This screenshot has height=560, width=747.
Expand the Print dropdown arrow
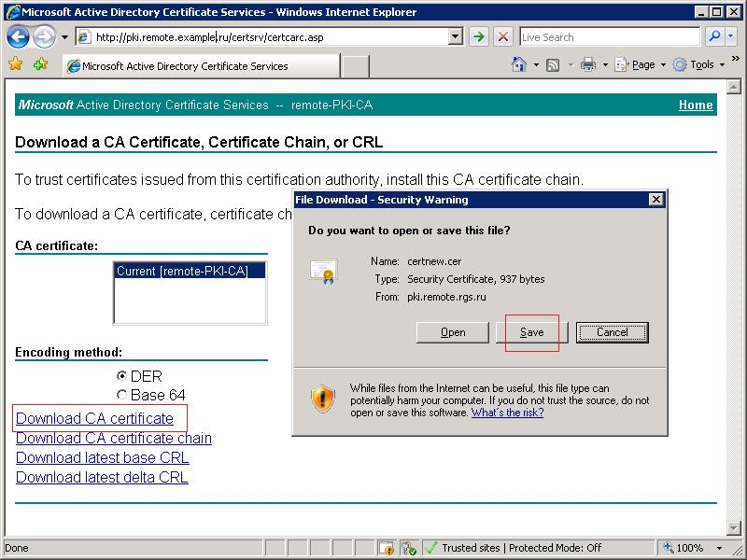tap(605, 64)
